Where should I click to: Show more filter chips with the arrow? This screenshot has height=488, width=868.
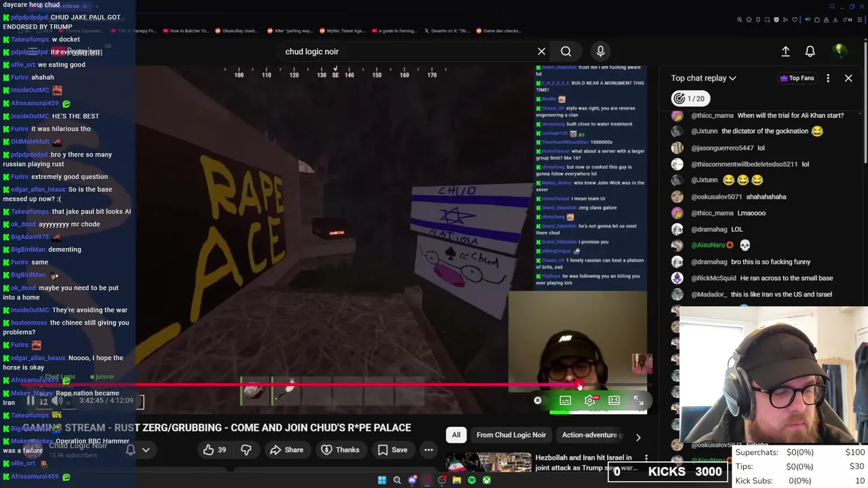point(637,437)
